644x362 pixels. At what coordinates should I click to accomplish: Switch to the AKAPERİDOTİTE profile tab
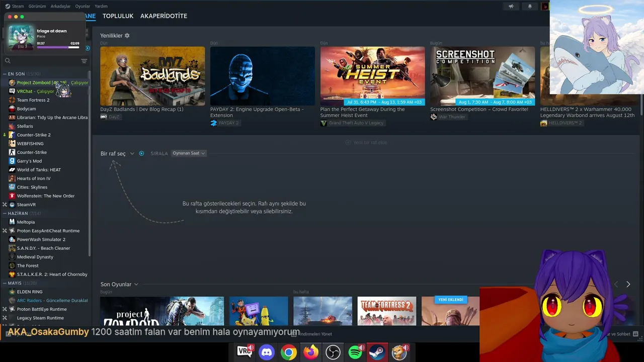[x=164, y=16]
